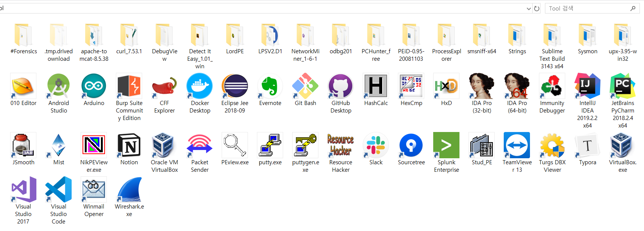Select the .tmp.drivedownload folder
The width and height of the screenshot is (644, 231).
59,34
